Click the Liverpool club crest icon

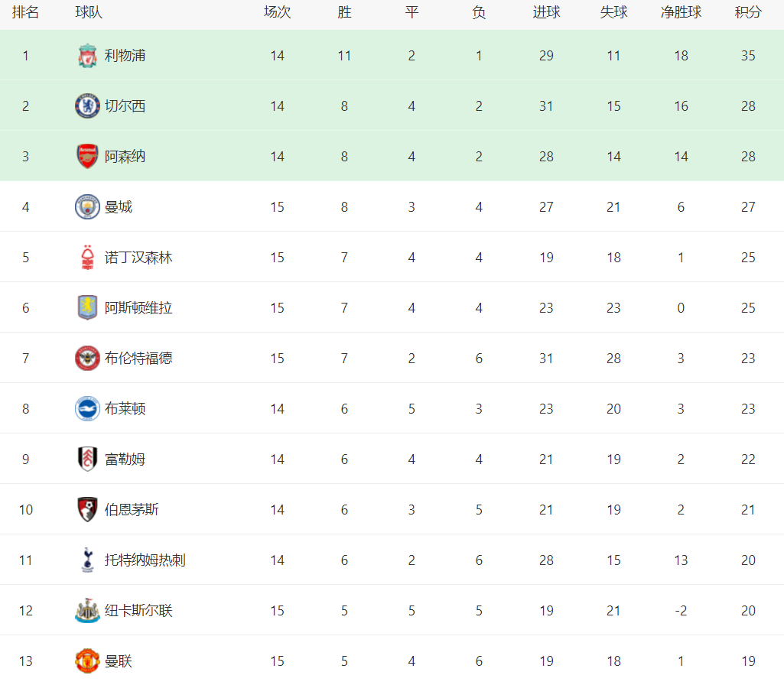pos(87,56)
